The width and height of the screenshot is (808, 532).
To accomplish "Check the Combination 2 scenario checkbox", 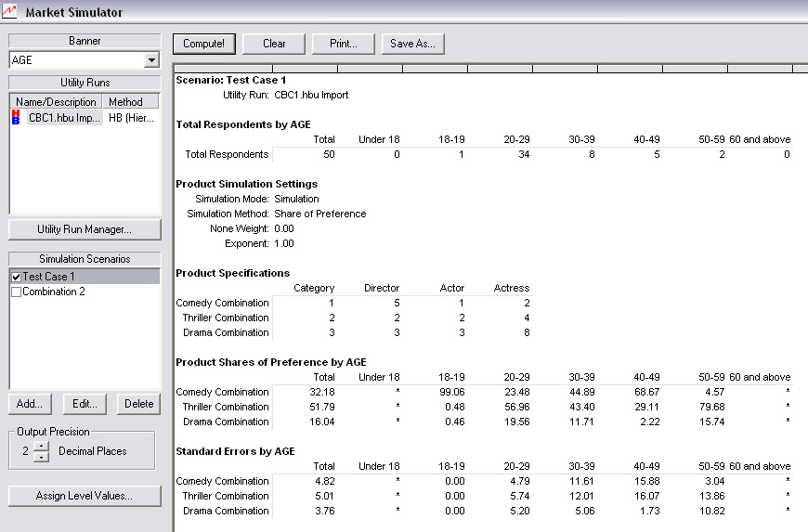I will [x=16, y=292].
